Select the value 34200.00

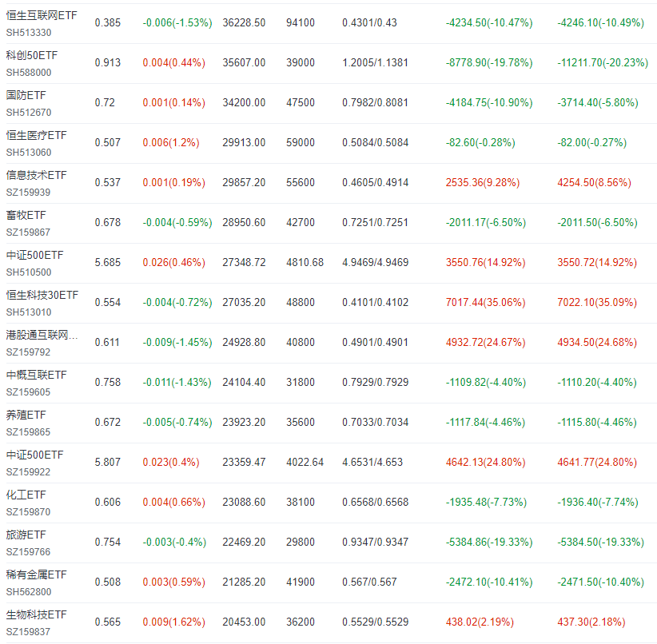244,102
